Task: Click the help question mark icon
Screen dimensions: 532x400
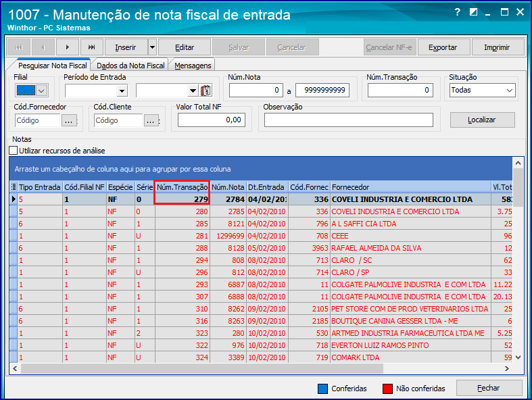Action: click(x=457, y=13)
